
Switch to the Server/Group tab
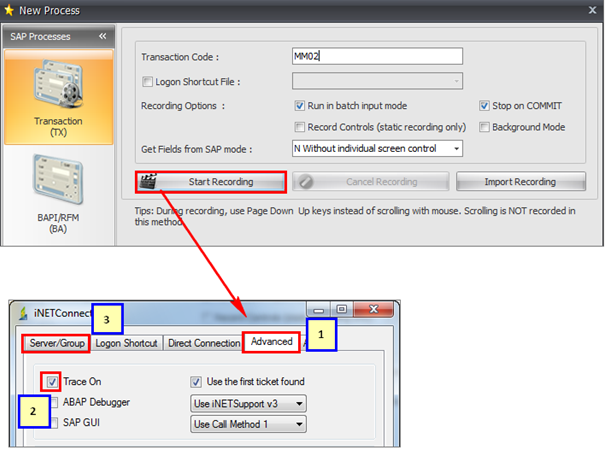56,343
